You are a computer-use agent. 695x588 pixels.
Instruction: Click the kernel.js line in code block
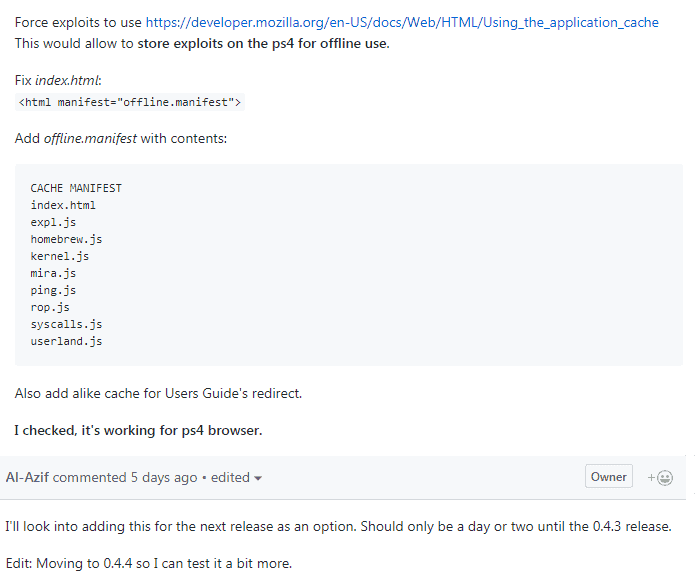coord(59,256)
